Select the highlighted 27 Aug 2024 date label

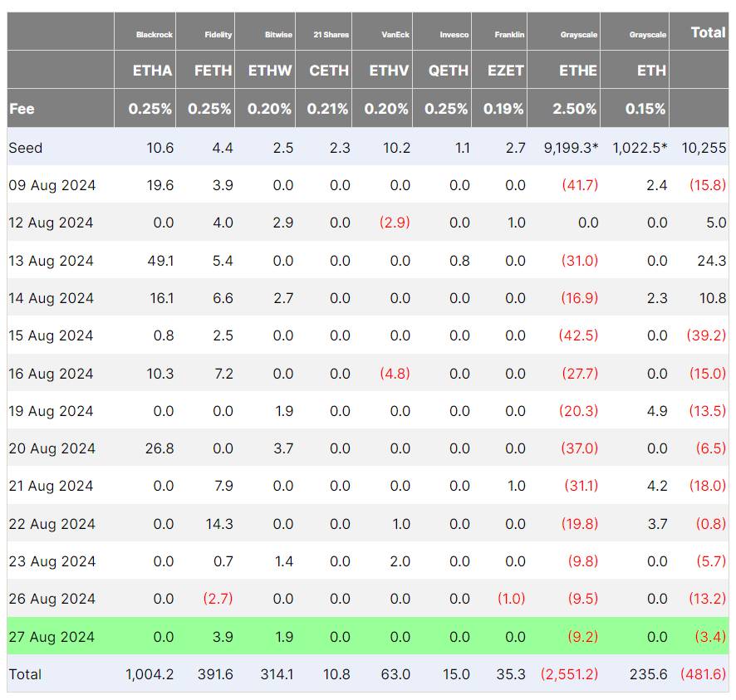click(x=52, y=637)
